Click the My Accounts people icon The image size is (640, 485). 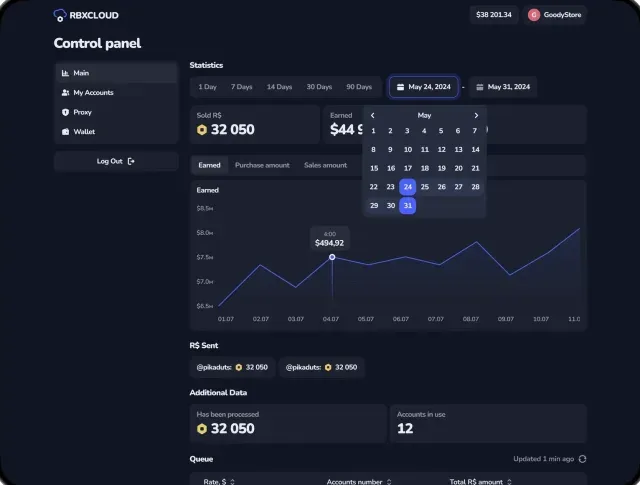(x=65, y=93)
